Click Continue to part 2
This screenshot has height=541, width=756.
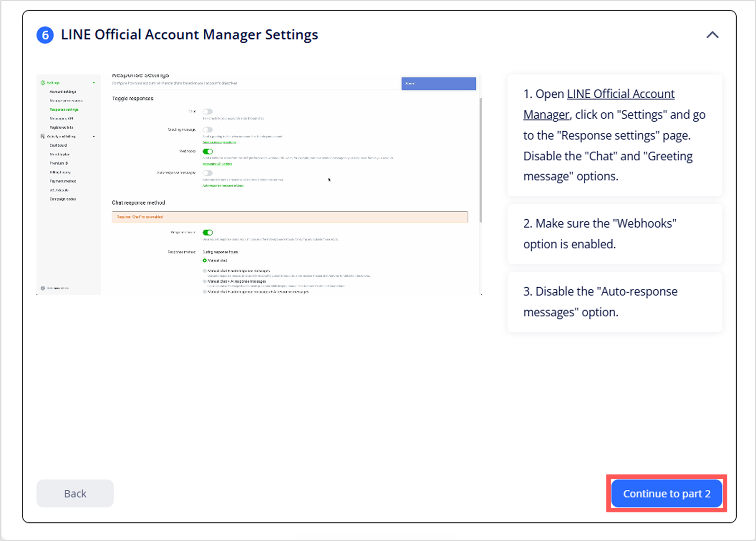pos(667,493)
